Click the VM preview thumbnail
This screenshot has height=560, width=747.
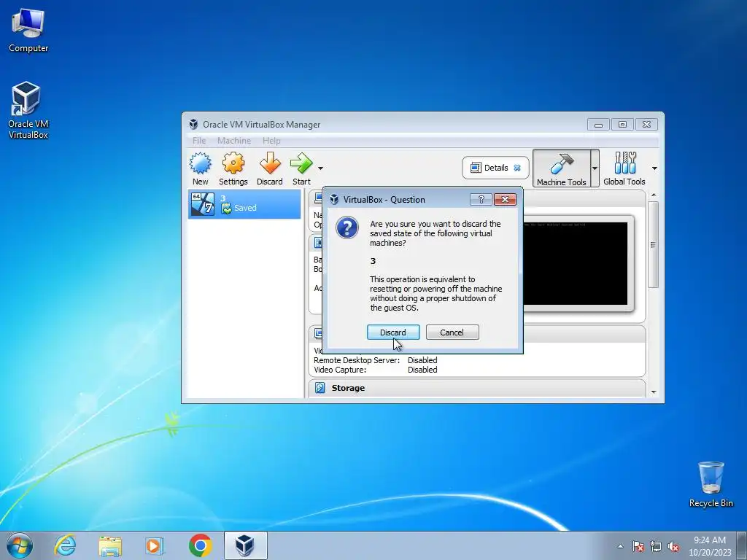coord(576,263)
